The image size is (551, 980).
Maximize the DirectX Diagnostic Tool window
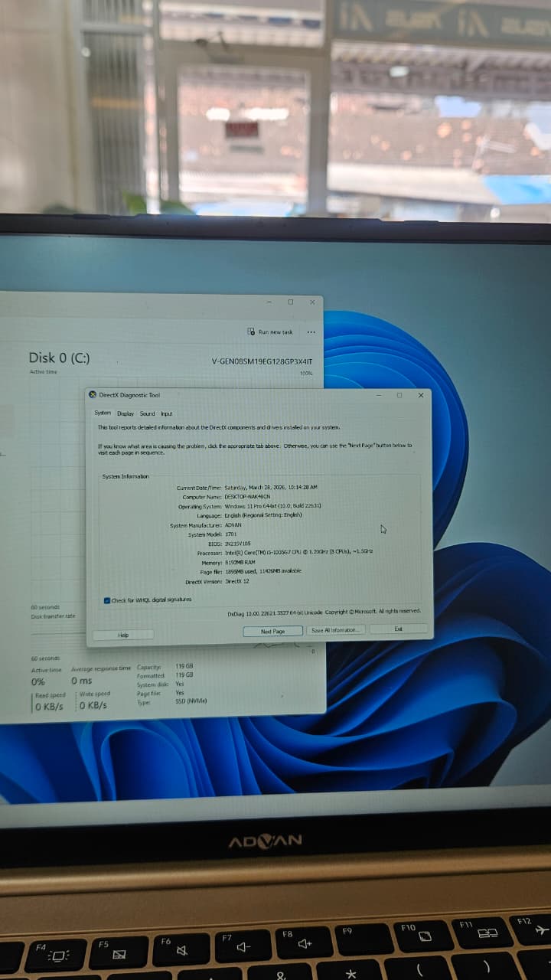[399, 395]
